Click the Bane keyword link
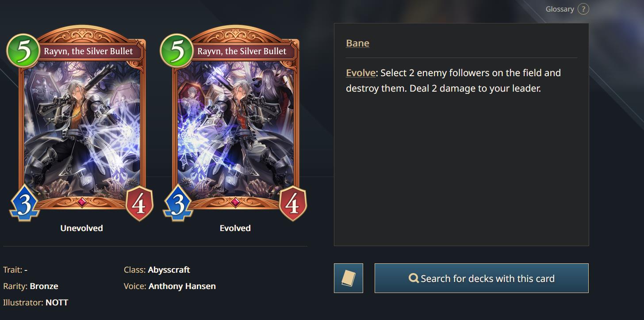The width and height of the screenshot is (644, 320). pyautogui.click(x=357, y=43)
